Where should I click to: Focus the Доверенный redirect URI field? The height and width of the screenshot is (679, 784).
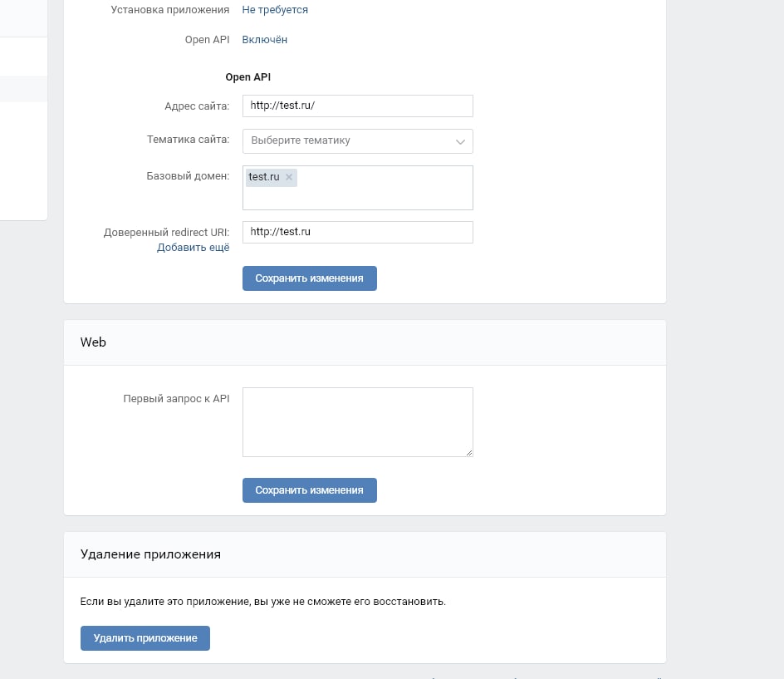click(357, 232)
